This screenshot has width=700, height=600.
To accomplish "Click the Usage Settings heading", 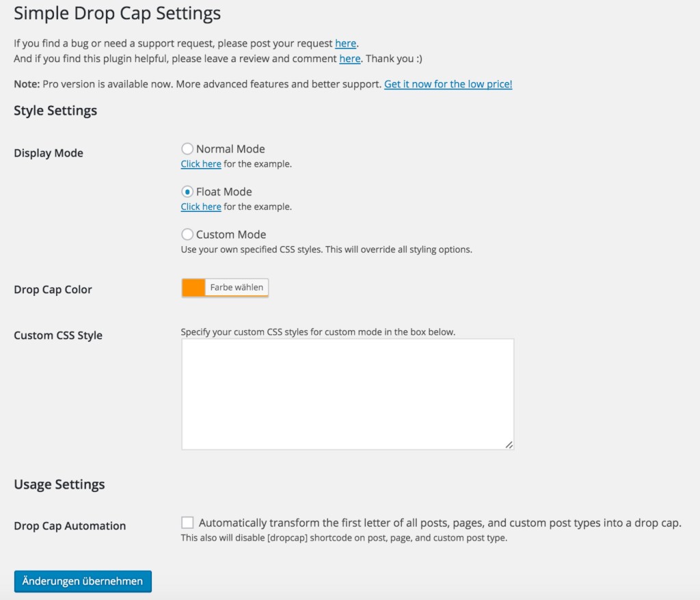I will (59, 484).
